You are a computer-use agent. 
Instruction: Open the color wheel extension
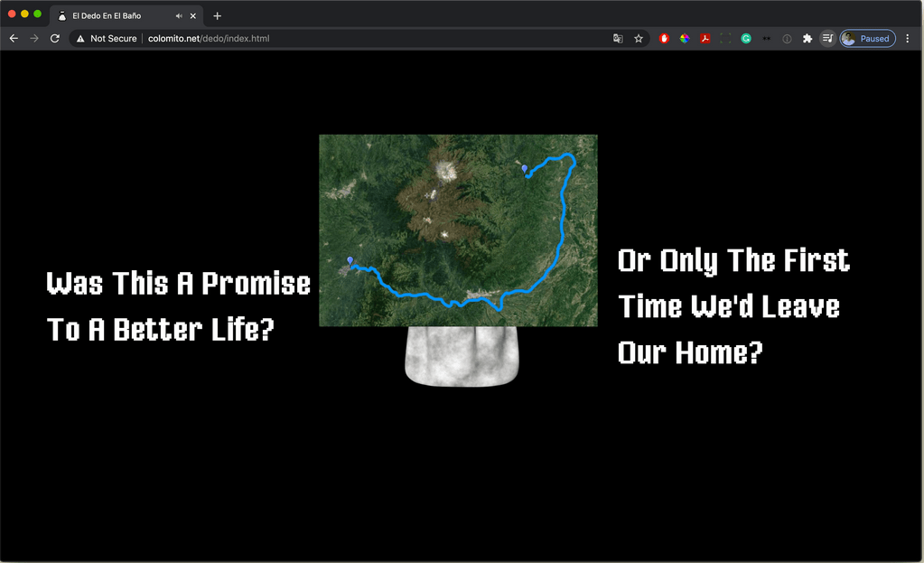pos(685,39)
